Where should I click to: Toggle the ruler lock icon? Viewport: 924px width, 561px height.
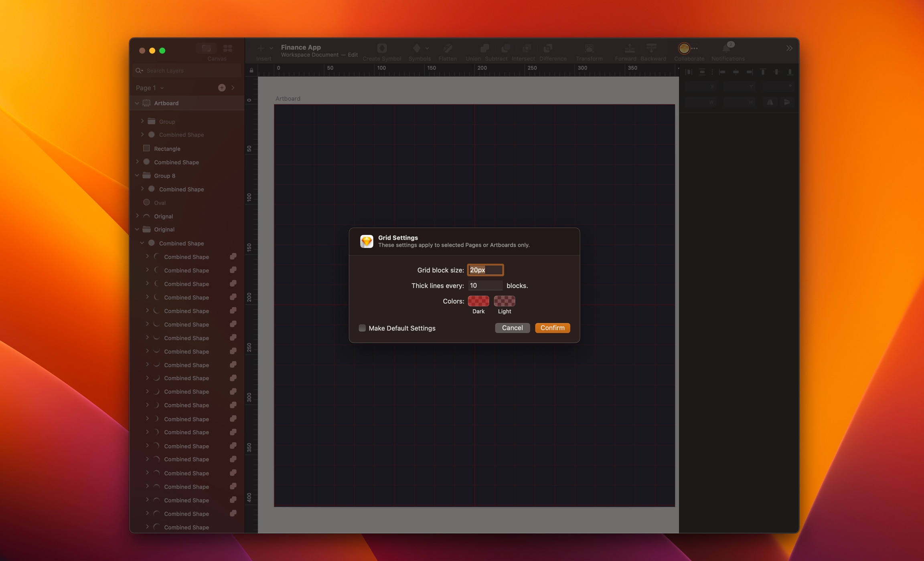click(x=251, y=70)
